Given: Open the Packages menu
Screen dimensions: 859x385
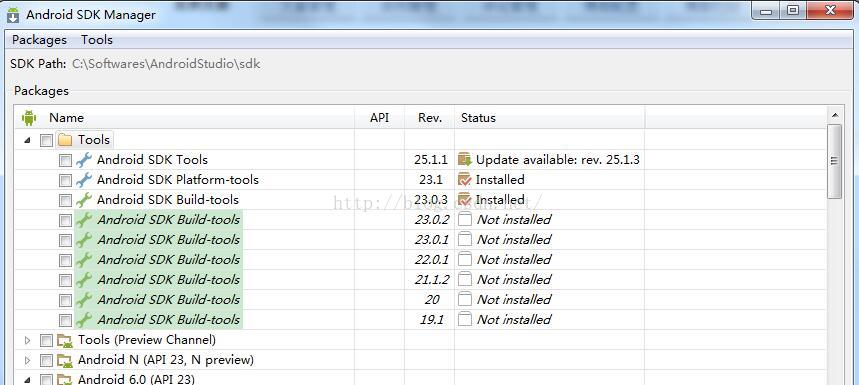Looking at the screenshot, I should point(39,39).
